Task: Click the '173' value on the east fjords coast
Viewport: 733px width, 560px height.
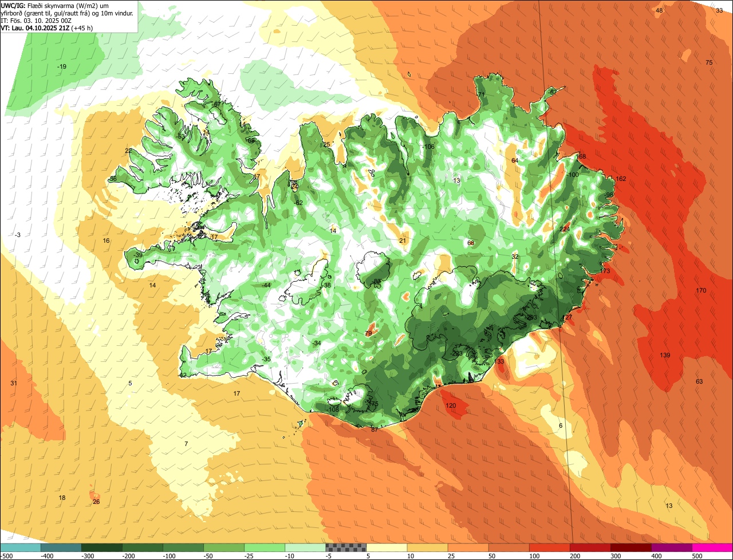Action: [605, 271]
